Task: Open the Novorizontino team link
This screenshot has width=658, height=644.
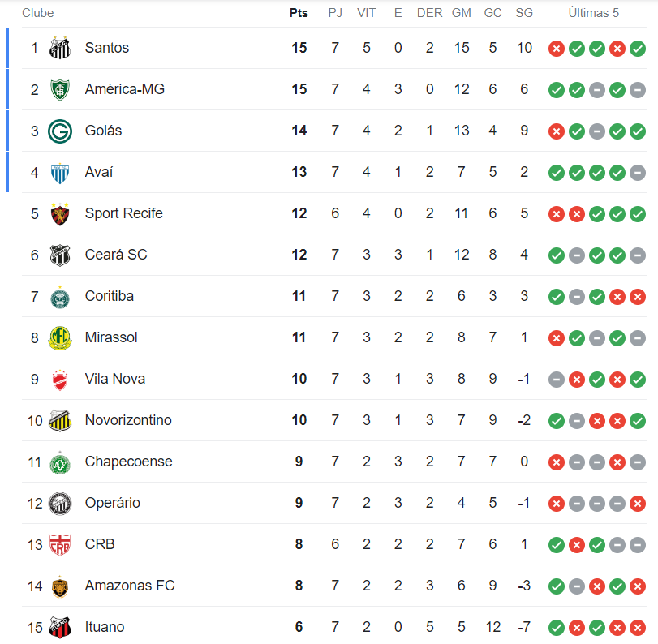Action: [x=128, y=420]
